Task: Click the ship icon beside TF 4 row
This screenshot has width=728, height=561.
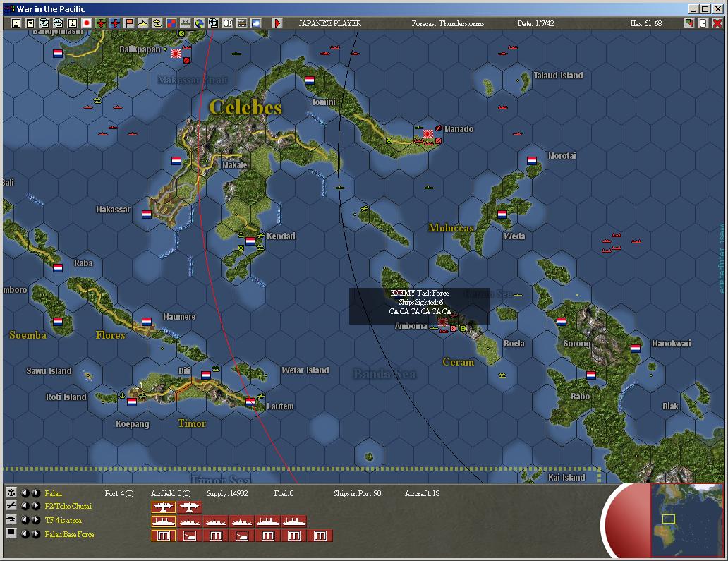Action: click(11, 519)
